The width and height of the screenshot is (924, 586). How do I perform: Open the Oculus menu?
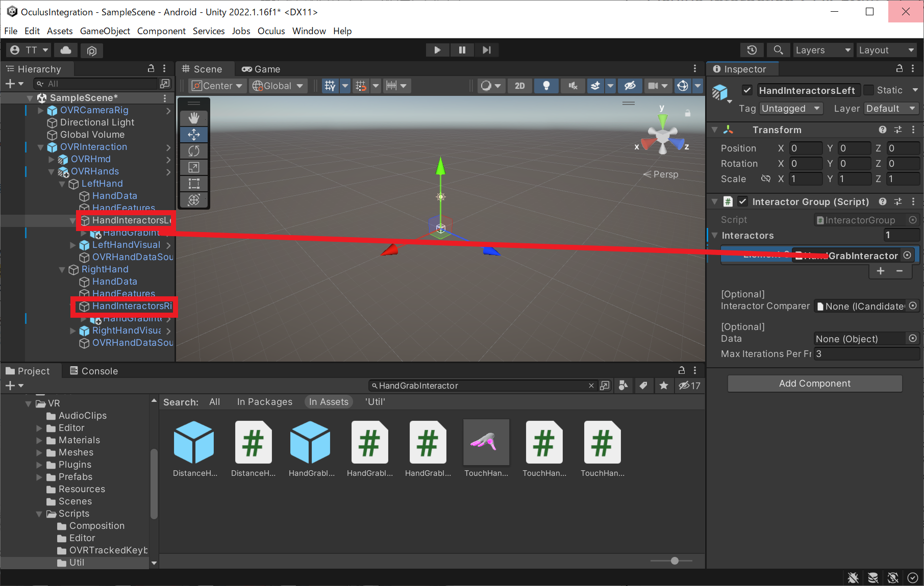[271, 31]
